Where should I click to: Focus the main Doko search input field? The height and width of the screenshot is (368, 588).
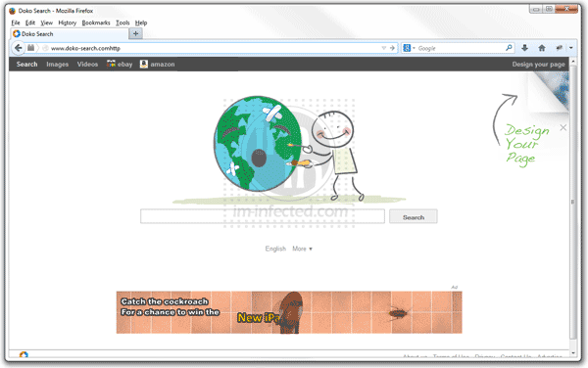[263, 216]
